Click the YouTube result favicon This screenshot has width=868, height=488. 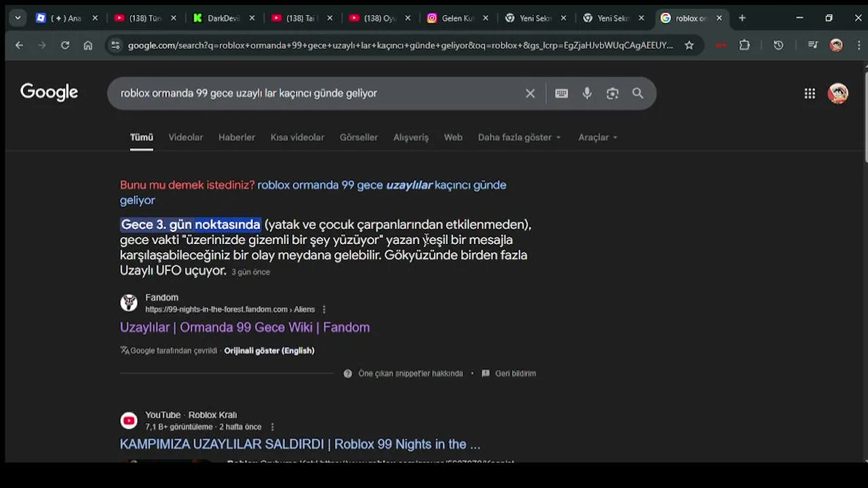[129, 421]
